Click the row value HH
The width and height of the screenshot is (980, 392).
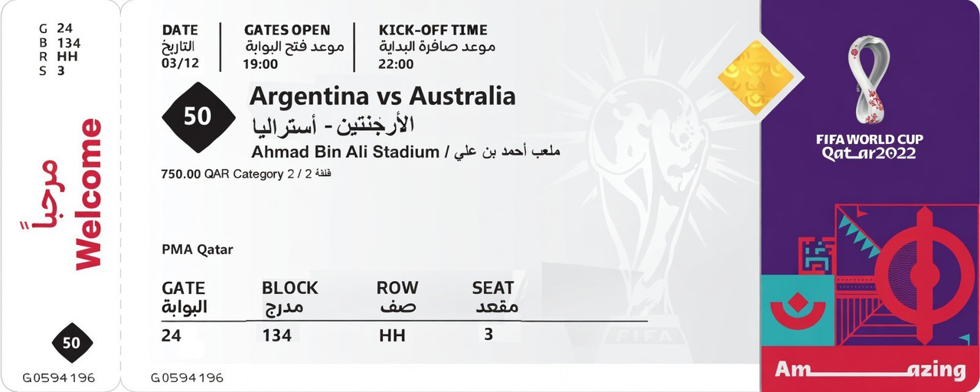click(x=392, y=335)
